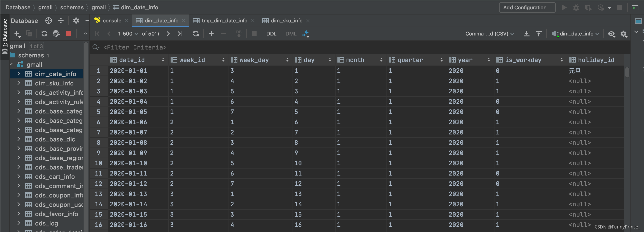This screenshot has width=644, height=232.
Task: Go to previous page of rows
Action: tap(109, 33)
